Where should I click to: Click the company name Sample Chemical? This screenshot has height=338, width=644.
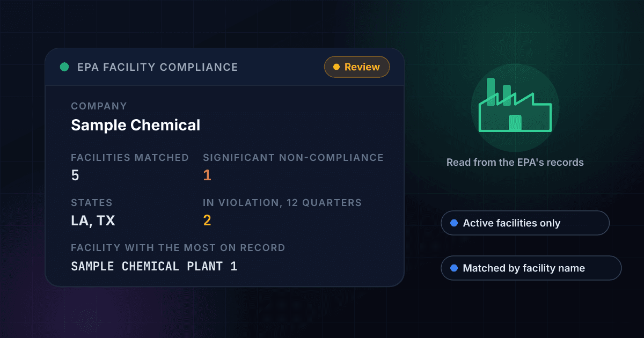136,125
